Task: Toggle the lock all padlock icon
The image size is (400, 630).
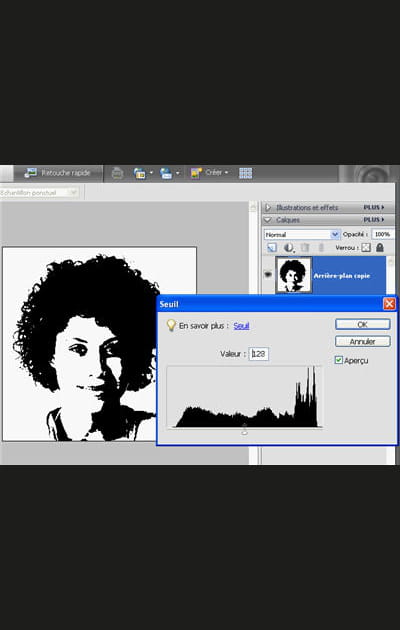Action: click(380, 248)
